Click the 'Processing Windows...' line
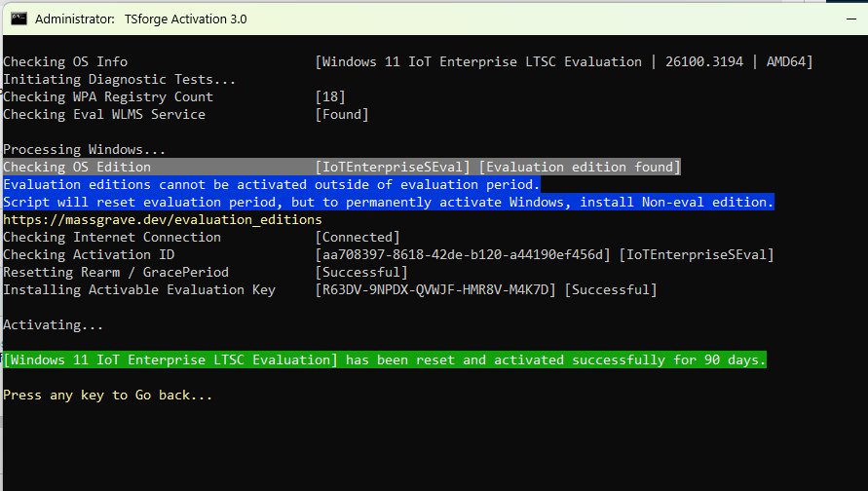Image resolution: width=868 pixels, height=491 pixels. point(85,150)
